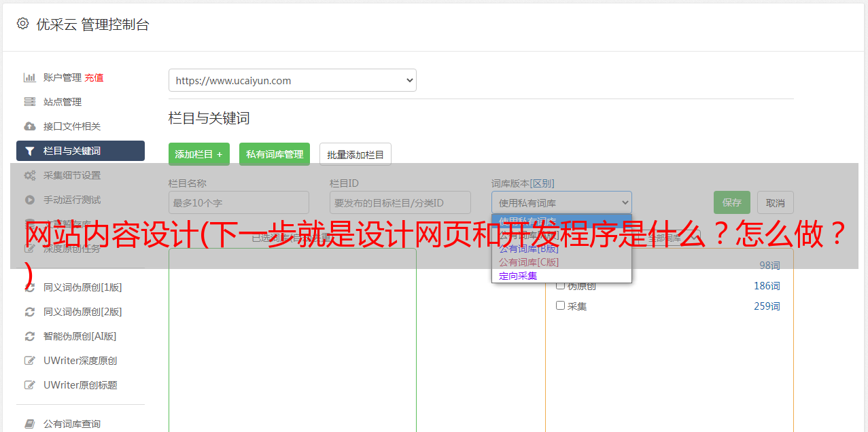Click into the 栏目名称 input field
This screenshot has height=432, width=868.
[x=239, y=202]
